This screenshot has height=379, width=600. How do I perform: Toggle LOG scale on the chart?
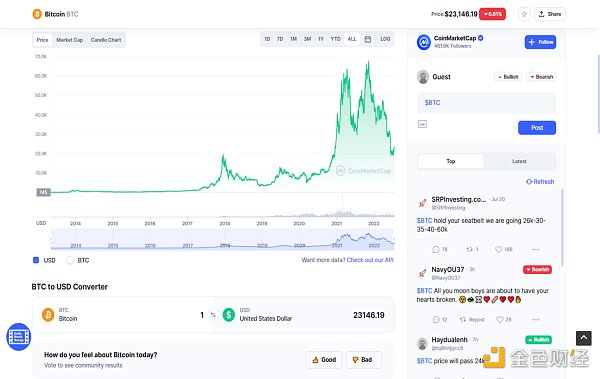[x=385, y=39]
